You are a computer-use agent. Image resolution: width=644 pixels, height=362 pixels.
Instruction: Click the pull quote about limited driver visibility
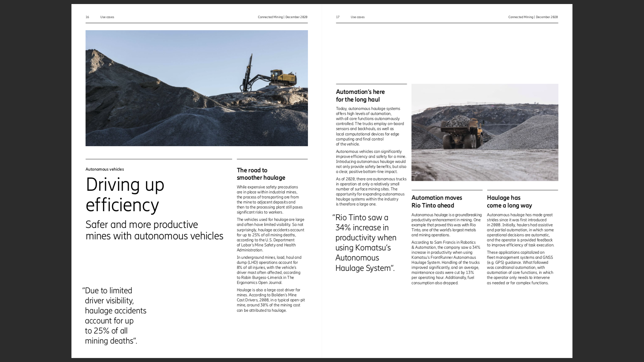point(114,316)
